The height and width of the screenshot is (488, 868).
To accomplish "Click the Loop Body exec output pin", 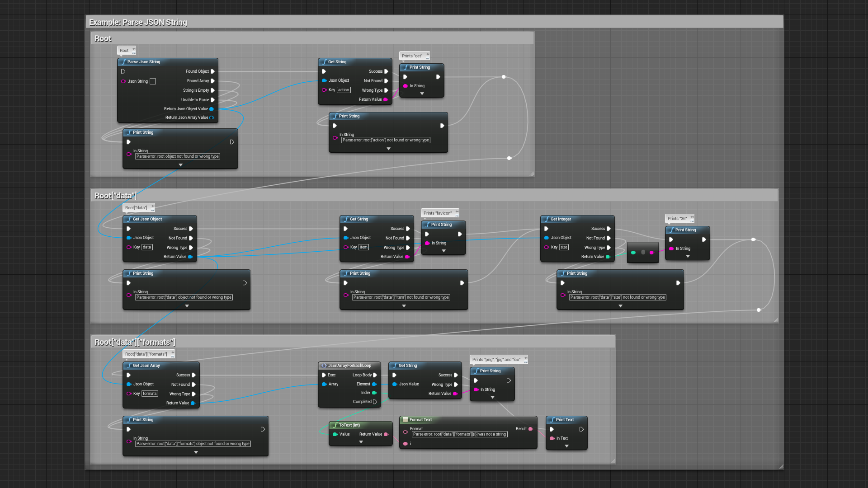I will 375,375.
